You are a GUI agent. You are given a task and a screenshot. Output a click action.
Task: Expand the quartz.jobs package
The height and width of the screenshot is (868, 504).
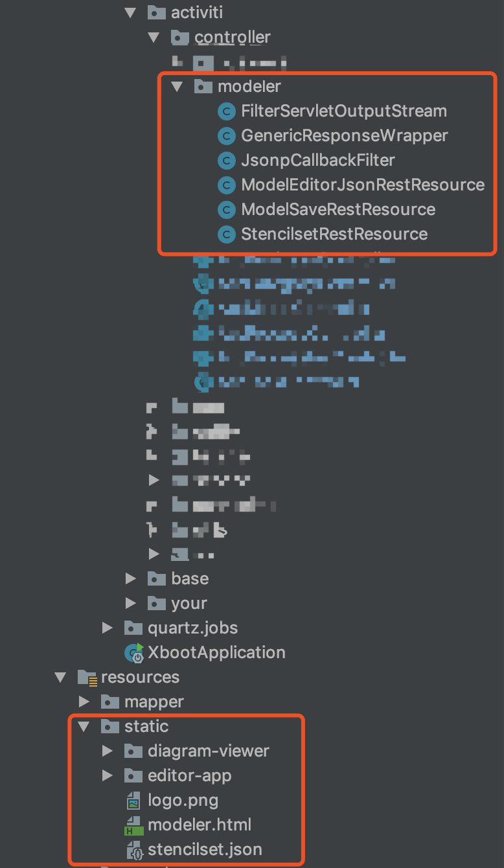coord(106,627)
